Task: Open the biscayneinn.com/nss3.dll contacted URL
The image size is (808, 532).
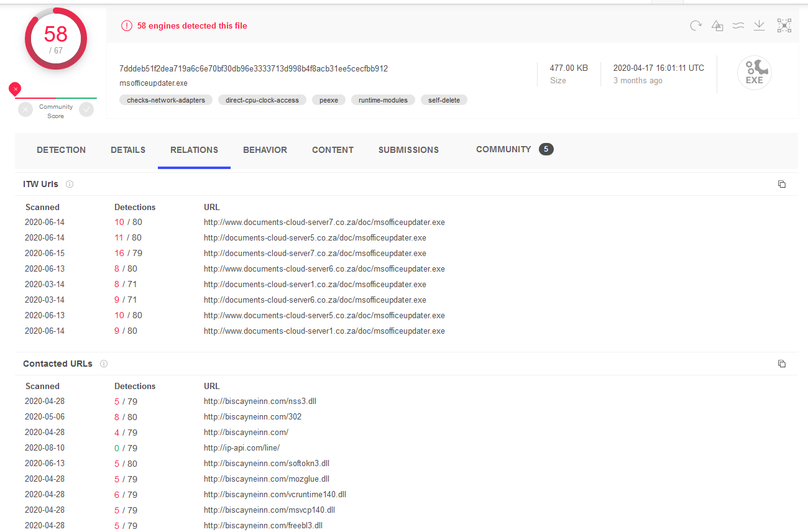Action: coord(260,401)
